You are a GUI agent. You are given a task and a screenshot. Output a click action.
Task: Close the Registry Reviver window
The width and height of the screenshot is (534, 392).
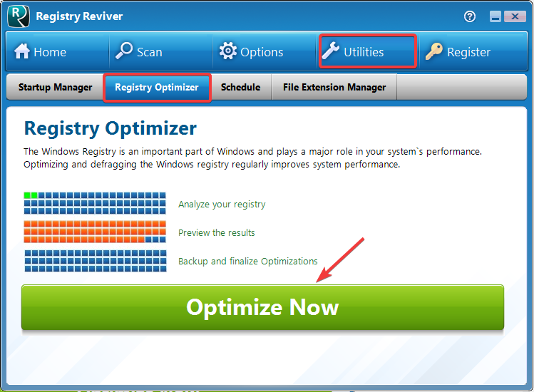(515, 16)
